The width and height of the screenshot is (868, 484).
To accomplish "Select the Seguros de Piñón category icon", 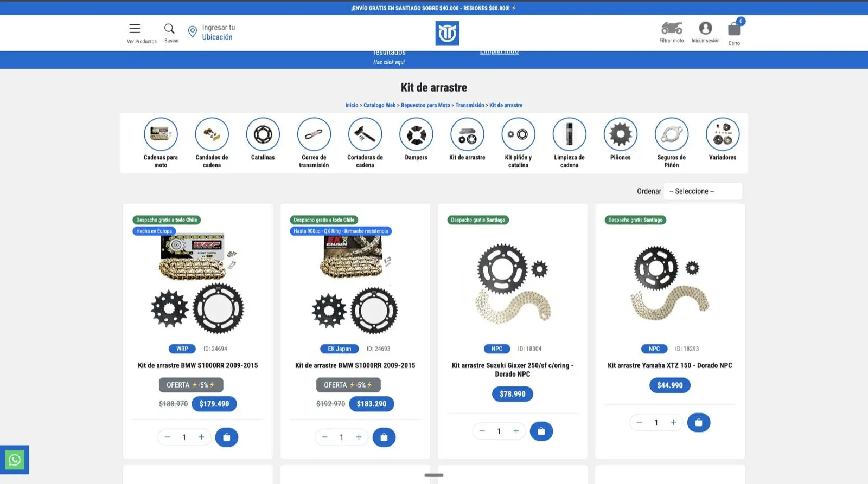I will coord(672,134).
